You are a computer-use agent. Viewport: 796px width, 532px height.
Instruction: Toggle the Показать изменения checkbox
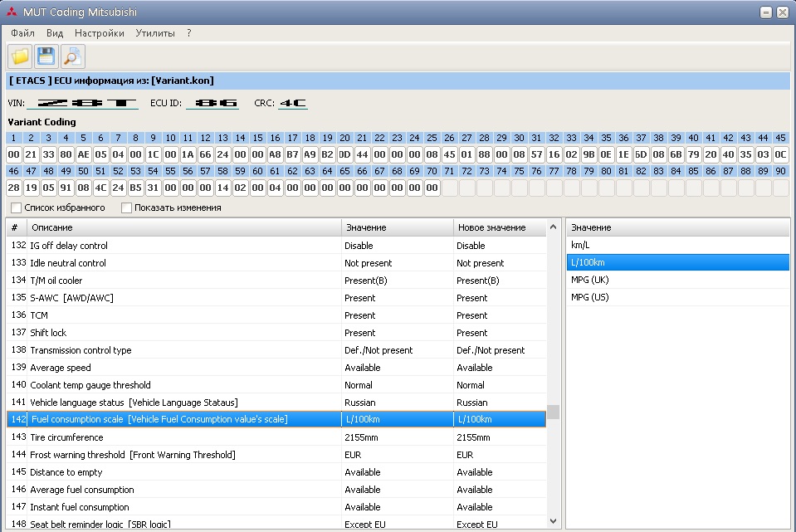pos(127,207)
